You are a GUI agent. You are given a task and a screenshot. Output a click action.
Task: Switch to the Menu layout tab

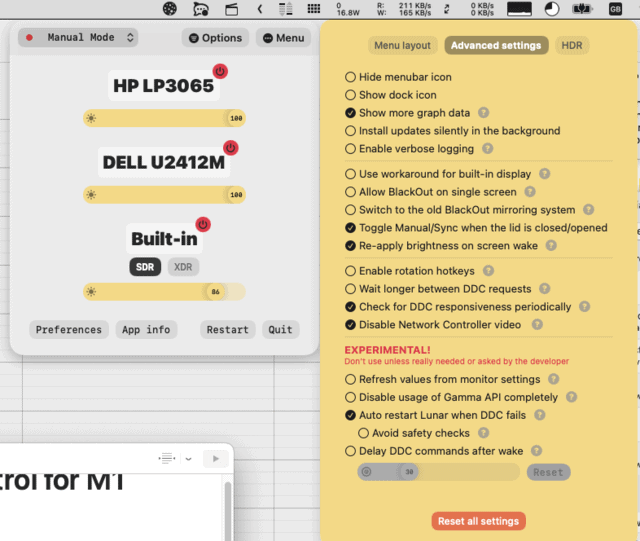click(402, 45)
